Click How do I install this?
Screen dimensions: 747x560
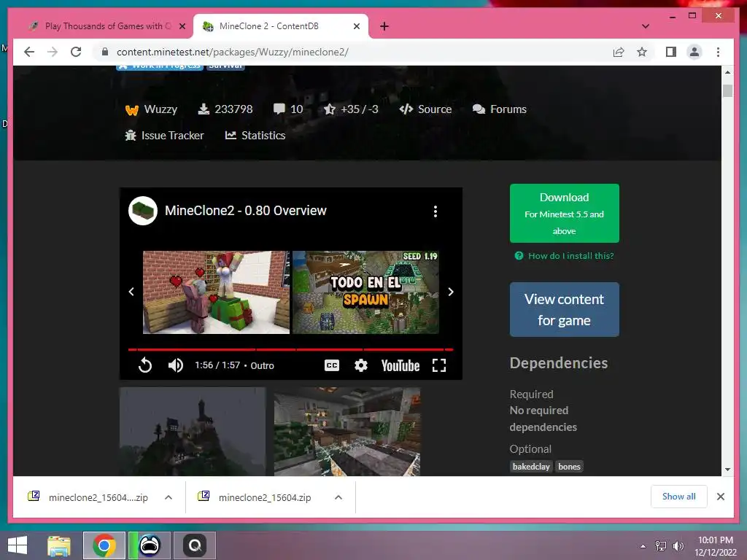[x=564, y=256]
